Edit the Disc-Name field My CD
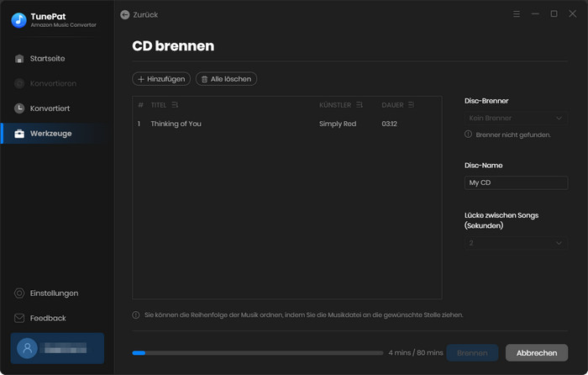Screen dimensions: 588x375 point(516,182)
